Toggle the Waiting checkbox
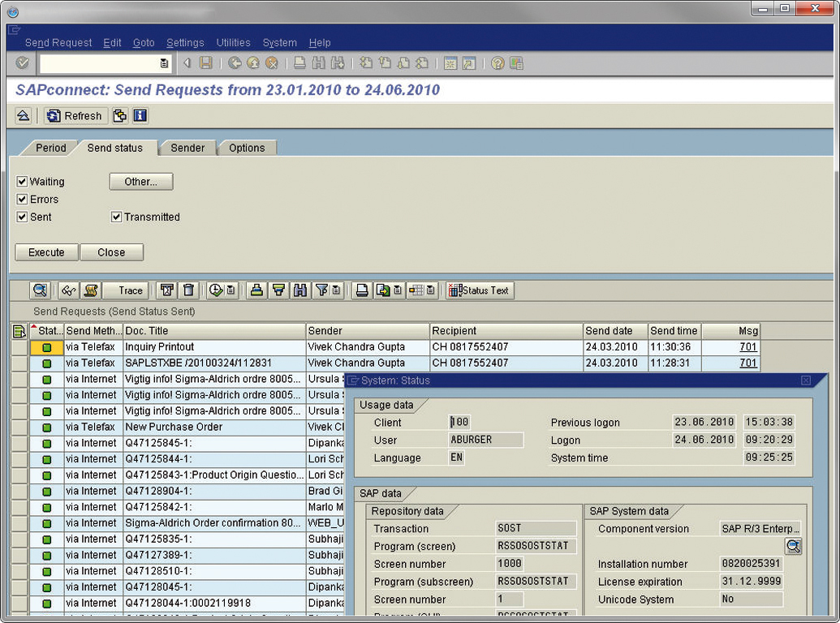Screen dimensions: 840x623 pyautogui.click(x=22, y=182)
